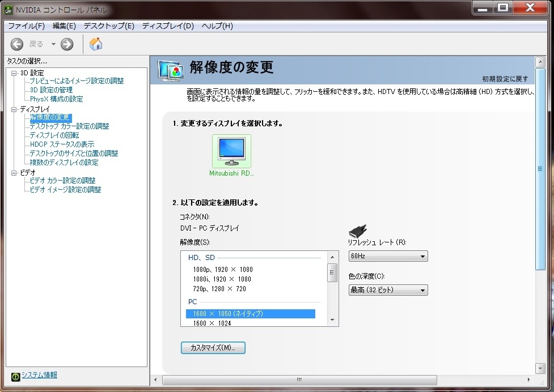554x392 pixels.
Task: Select the Mitsubishi RD monitor icon
Action: [x=231, y=151]
